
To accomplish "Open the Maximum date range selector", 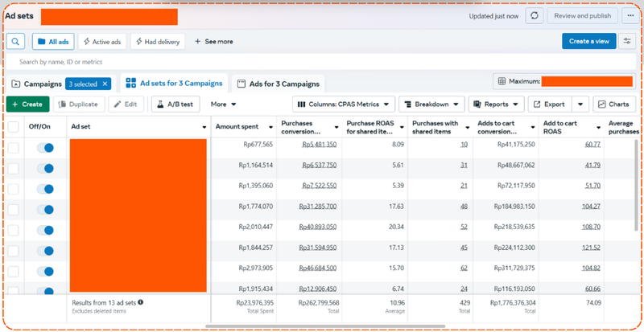I will tap(564, 81).
